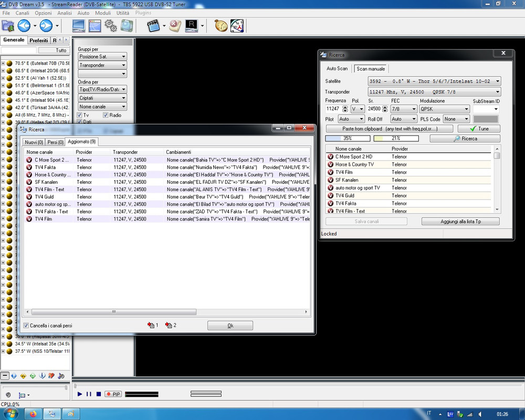This screenshot has width=525, height=420.
Task: Click the R screen recorder icon
Action: point(192,26)
